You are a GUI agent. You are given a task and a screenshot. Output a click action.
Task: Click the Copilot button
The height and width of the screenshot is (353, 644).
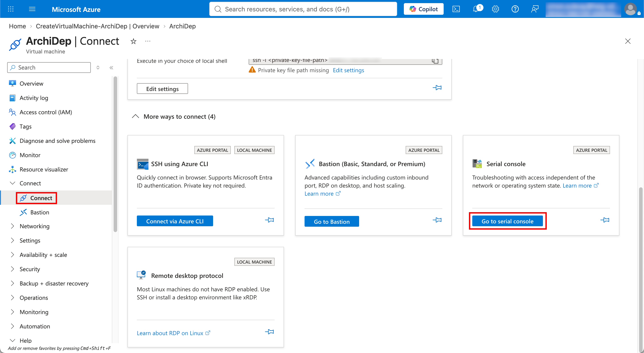424,9
